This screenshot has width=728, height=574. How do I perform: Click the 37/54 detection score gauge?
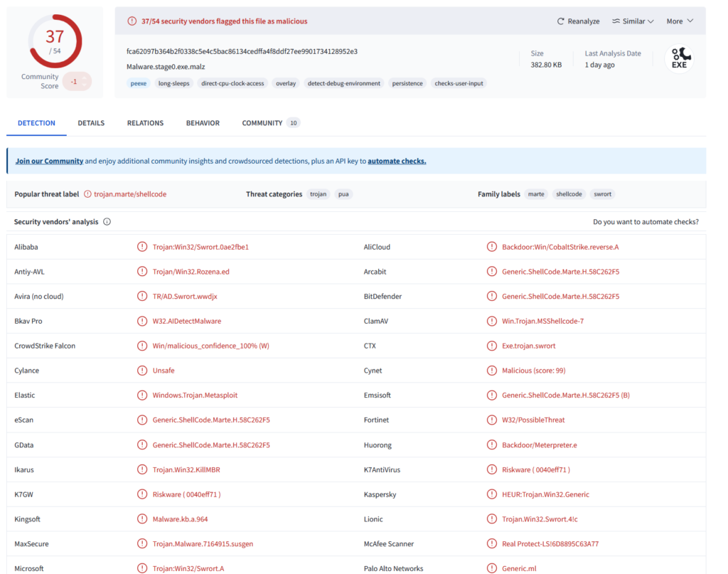[55, 41]
